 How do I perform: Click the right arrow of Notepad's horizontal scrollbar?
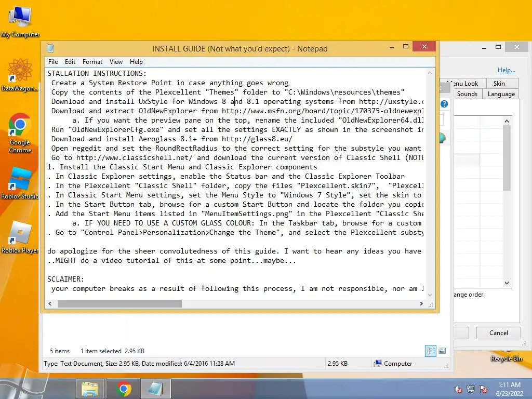pyautogui.click(x=421, y=303)
